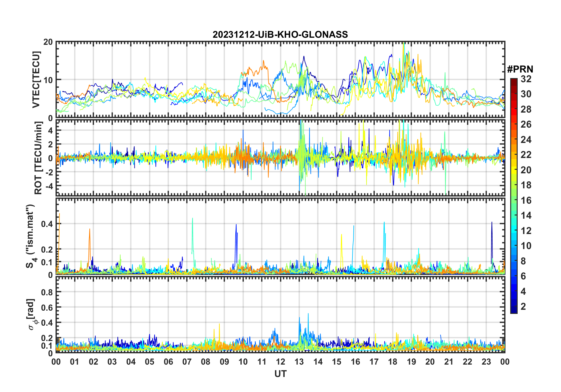This screenshot has height=392, width=561.
Task: Click x-axis hour label 11
Action: tap(262, 362)
